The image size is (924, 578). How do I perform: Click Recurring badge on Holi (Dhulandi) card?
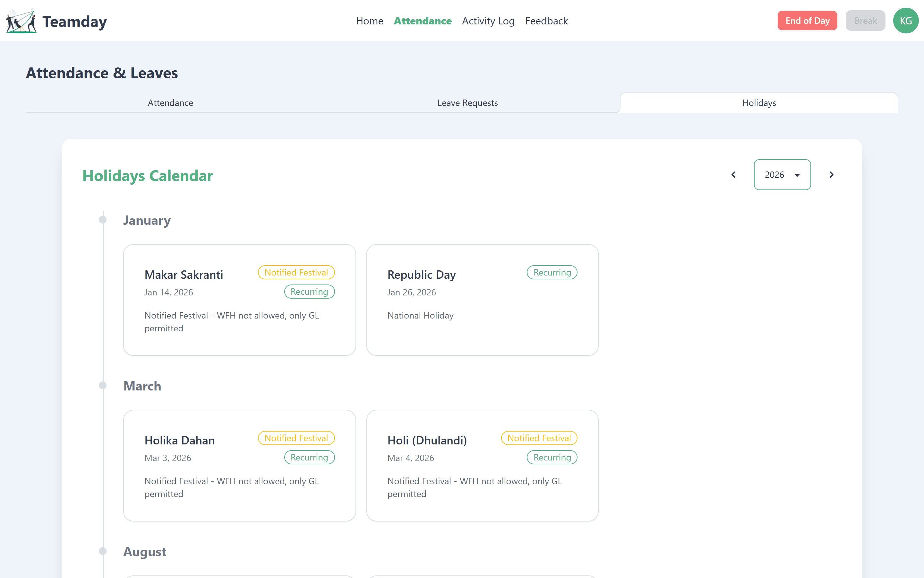552,457
